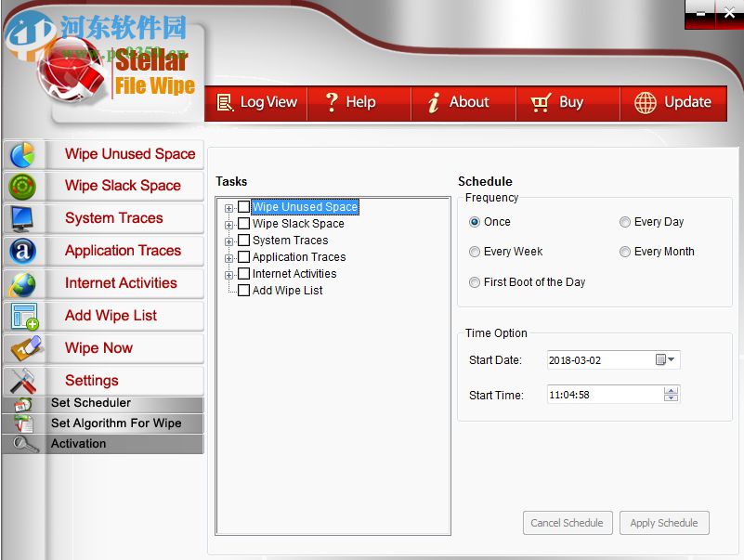
Task: Check the Wipe Slack Space task checkbox
Action: tap(243, 224)
